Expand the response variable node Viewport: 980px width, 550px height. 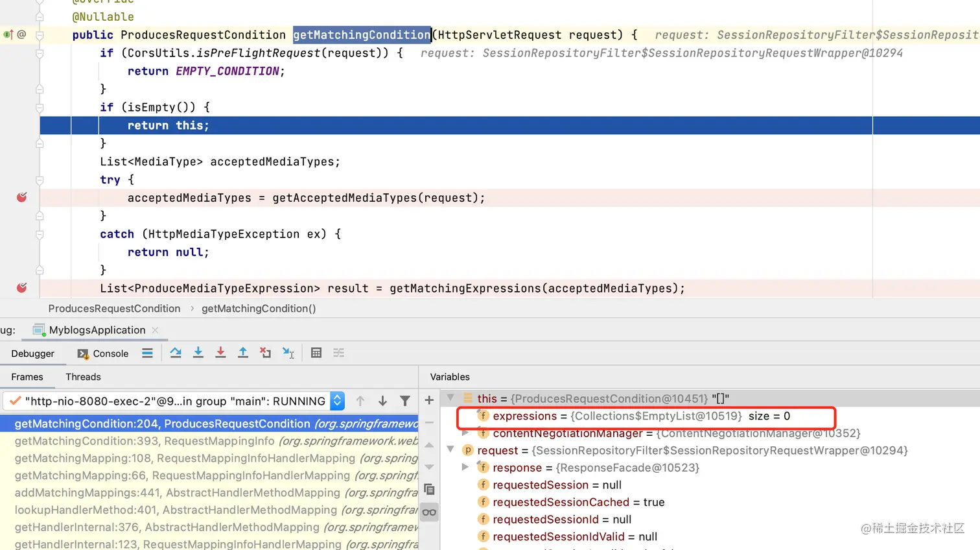[x=465, y=467]
